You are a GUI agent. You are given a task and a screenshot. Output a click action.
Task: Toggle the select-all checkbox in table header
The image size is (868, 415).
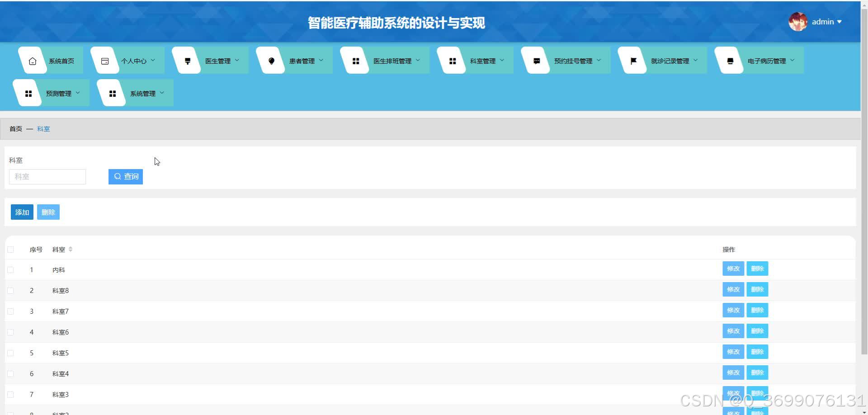11,250
